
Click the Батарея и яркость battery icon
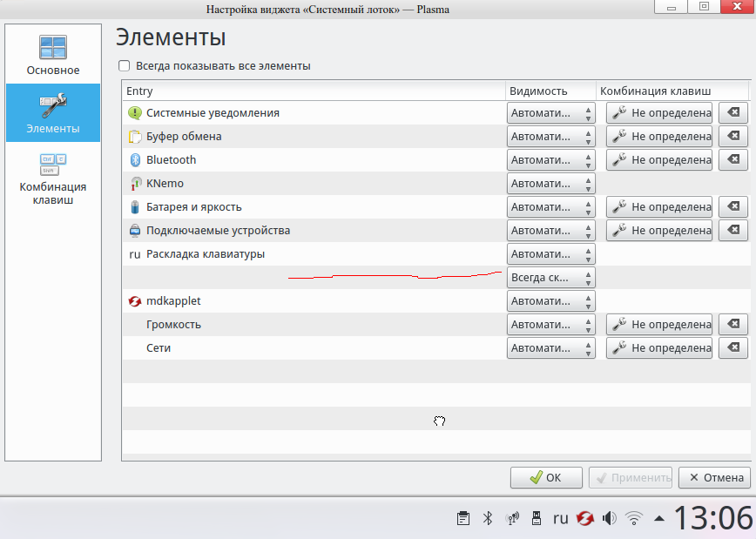pos(135,207)
